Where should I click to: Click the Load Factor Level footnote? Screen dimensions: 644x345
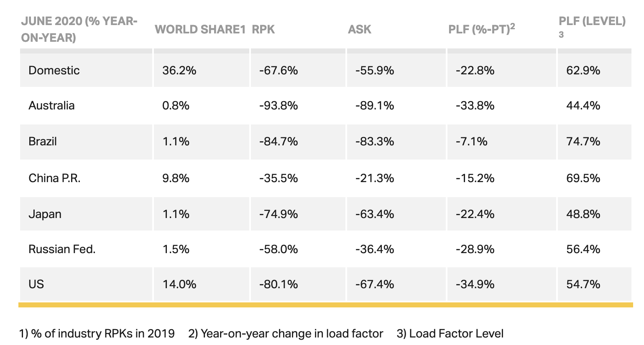pos(450,333)
